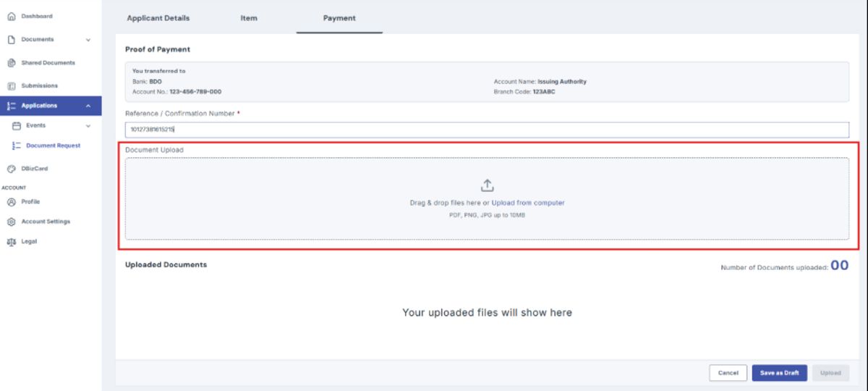
Task: Expand the Events submenu chevron
Action: [88, 126]
